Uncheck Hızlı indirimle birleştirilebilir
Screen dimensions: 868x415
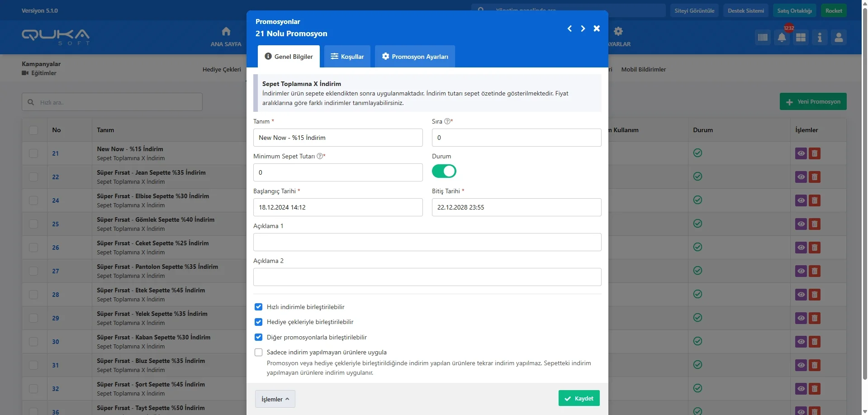click(x=258, y=307)
